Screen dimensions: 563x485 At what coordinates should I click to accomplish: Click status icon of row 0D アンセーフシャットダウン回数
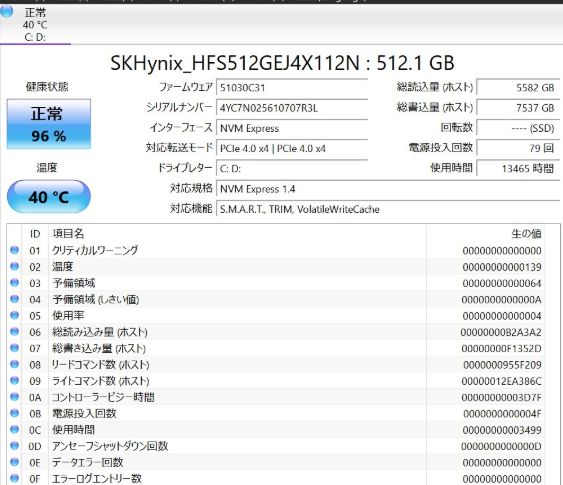(14, 446)
